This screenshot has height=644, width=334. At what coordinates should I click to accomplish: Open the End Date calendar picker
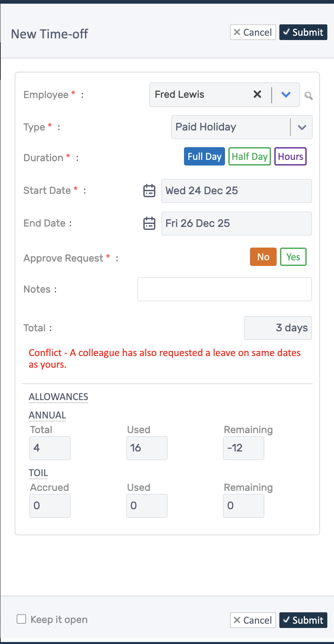click(149, 223)
